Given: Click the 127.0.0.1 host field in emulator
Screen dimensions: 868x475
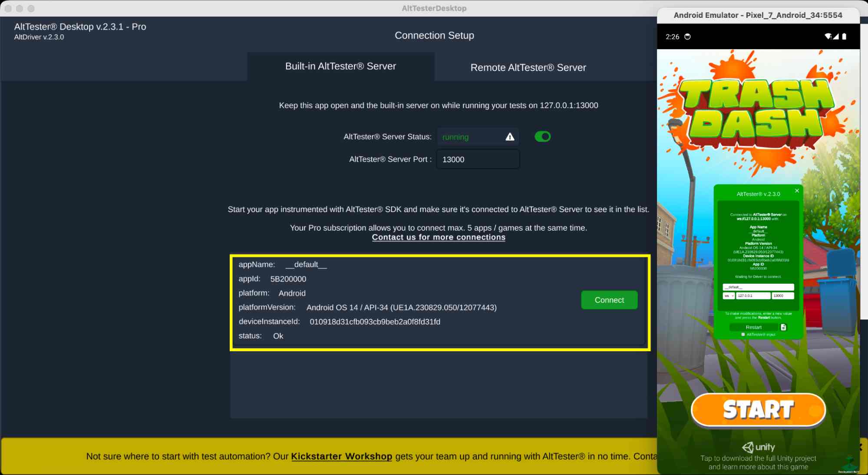Looking at the screenshot, I should click(x=753, y=296).
